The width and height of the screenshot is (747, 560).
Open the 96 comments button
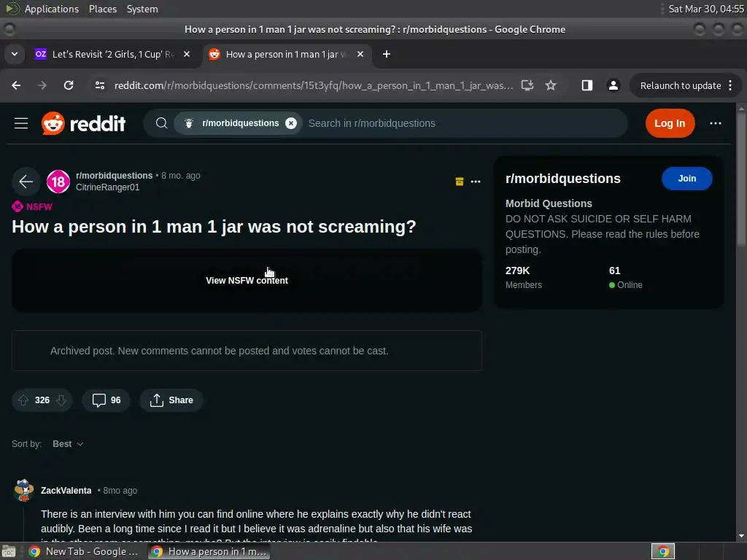click(x=107, y=400)
